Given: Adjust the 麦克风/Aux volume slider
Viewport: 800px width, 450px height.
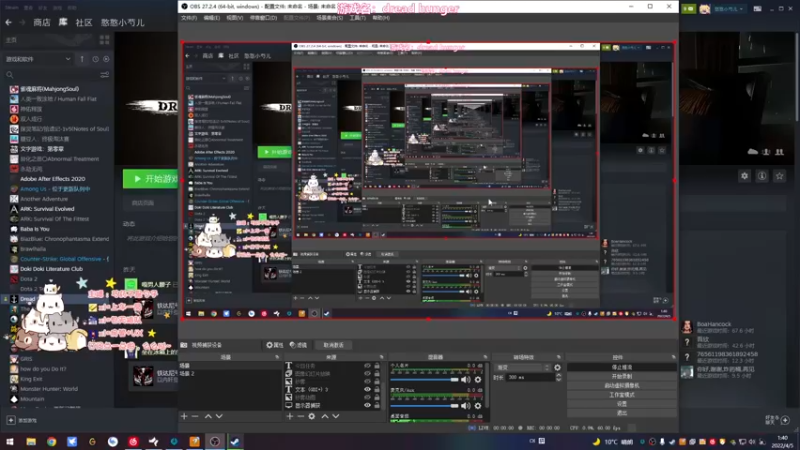Looking at the screenshot, I should 424,406.
